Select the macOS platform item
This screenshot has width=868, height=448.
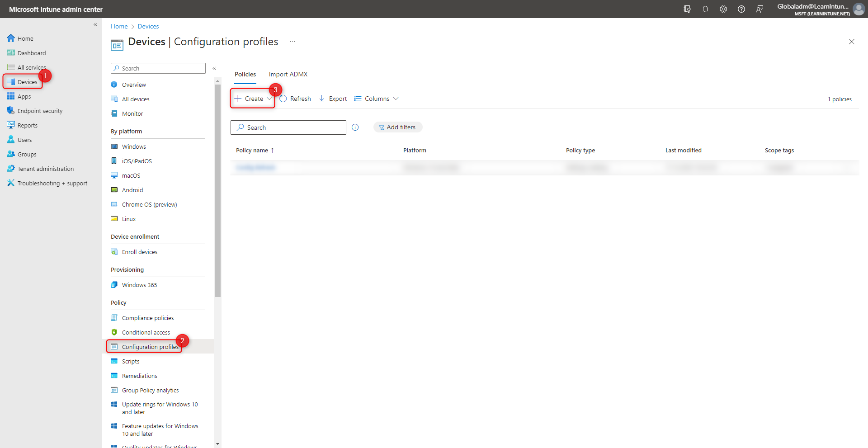click(x=131, y=175)
